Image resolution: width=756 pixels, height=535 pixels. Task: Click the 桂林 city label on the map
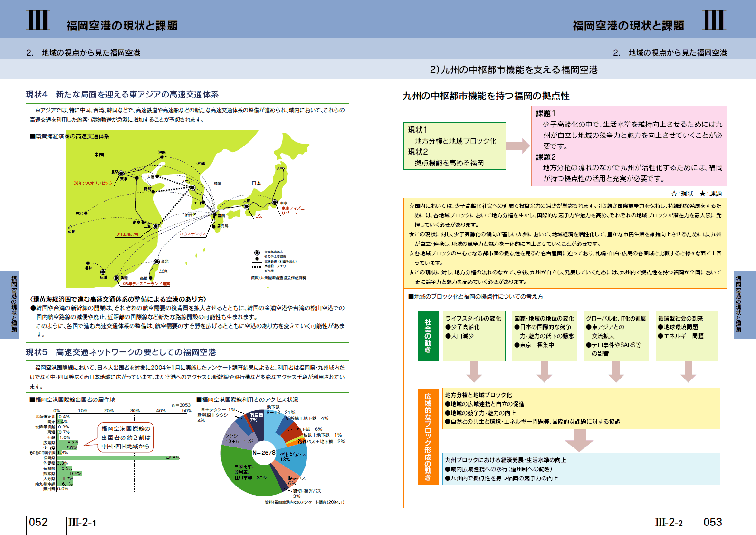tap(88, 268)
